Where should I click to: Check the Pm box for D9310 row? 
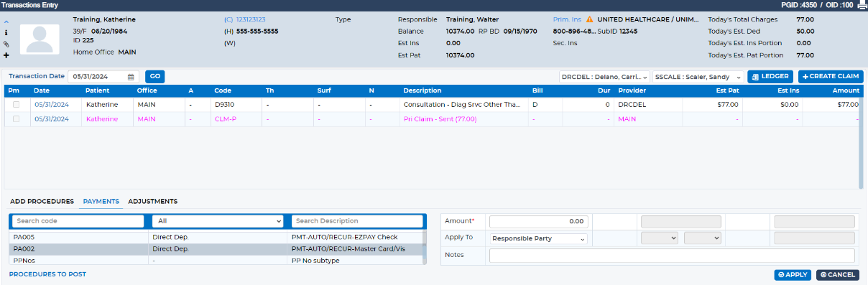coord(17,104)
